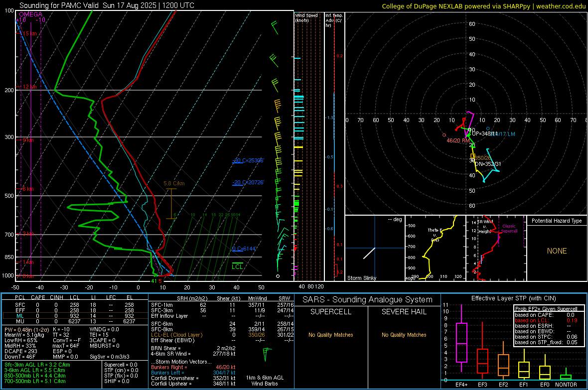Click No Quality Matches under SEVERE HAIL
The image size is (588, 390).
404,335
